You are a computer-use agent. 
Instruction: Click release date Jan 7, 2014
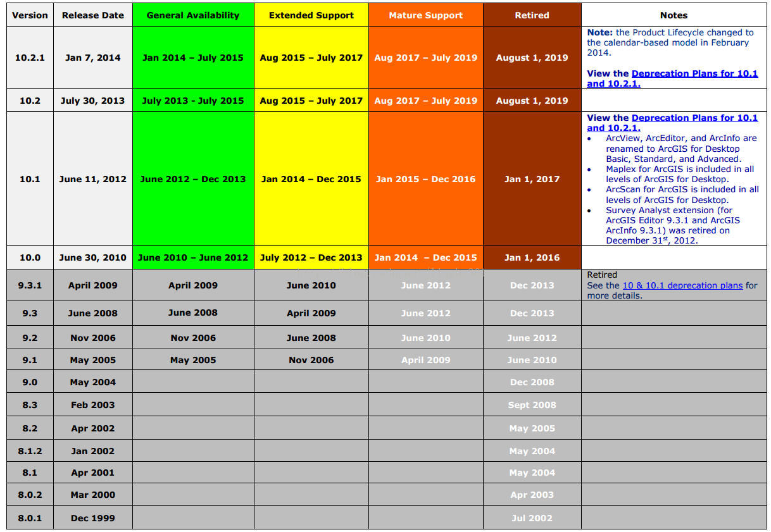coord(93,58)
